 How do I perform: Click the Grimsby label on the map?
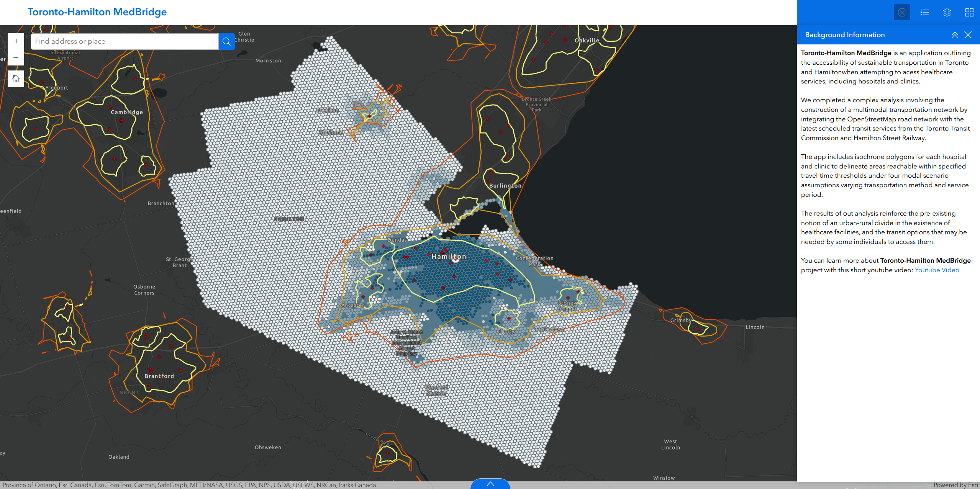(681, 320)
